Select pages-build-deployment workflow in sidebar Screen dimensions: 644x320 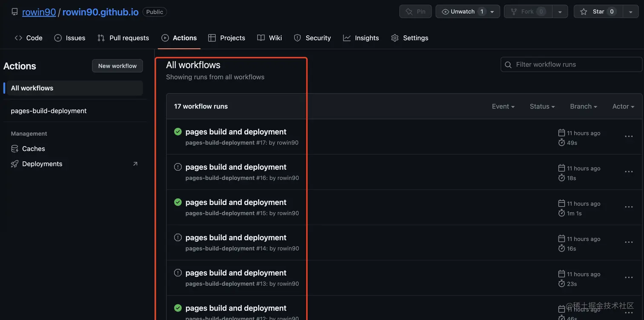[49, 111]
